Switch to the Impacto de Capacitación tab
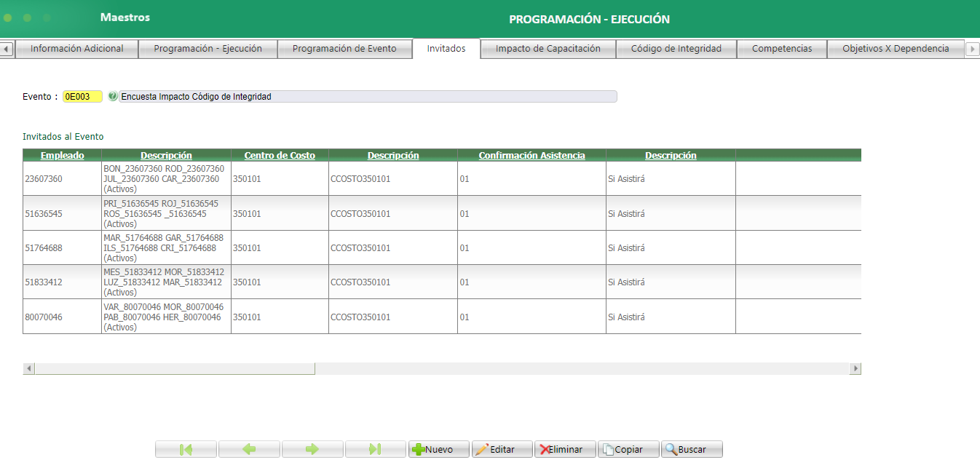The width and height of the screenshot is (980, 476). (x=547, y=48)
